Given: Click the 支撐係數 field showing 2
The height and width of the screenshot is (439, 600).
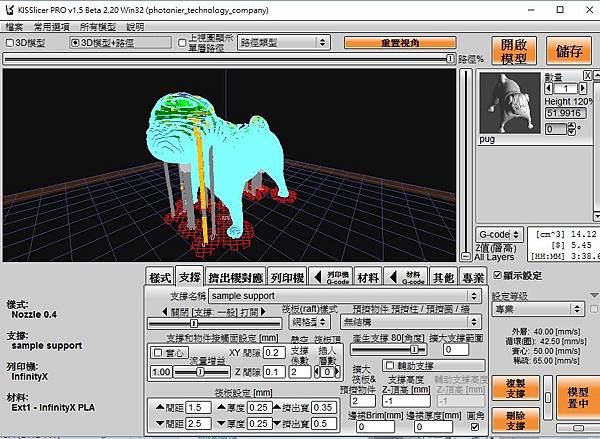Looking at the screenshot, I should point(300,372).
